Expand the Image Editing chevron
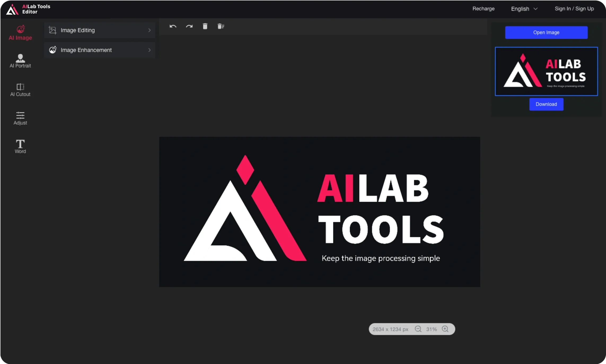Screen dimensions: 606x364 [x=150, y=30]
